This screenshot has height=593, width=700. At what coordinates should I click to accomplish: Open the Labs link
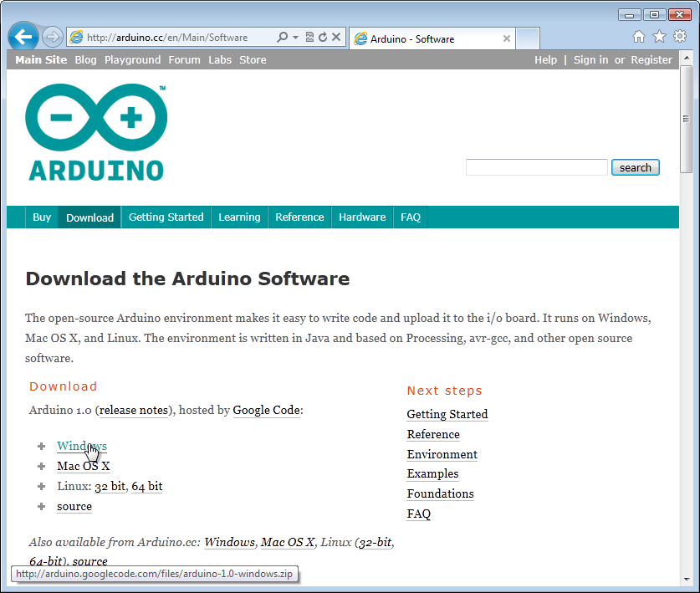220,60
